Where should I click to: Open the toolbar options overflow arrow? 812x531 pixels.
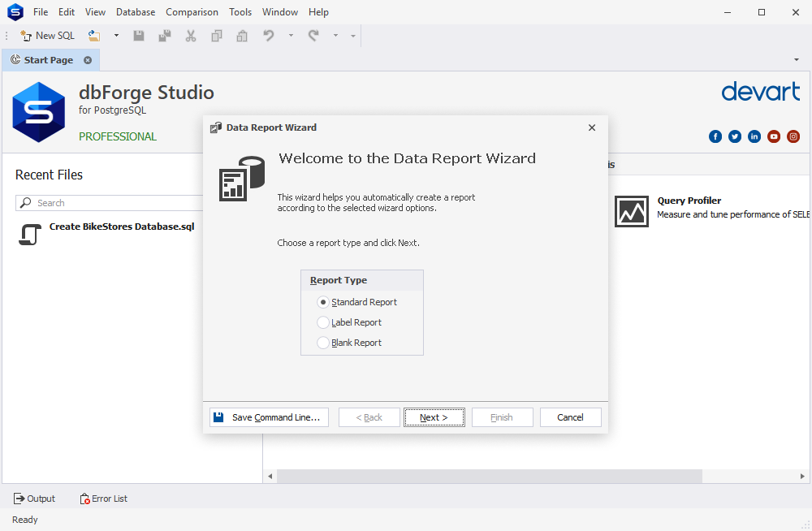353,36
